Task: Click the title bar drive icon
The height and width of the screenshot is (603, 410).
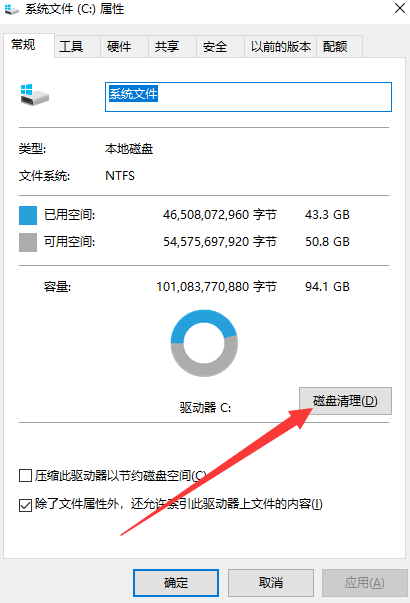Action: coord(12,9)
